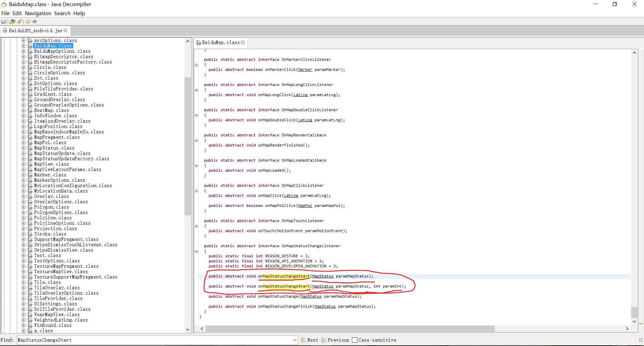Expand the InfoWindow.class tree node
Viewport: 644px width, 346px height.
click(x=24, y=116)
